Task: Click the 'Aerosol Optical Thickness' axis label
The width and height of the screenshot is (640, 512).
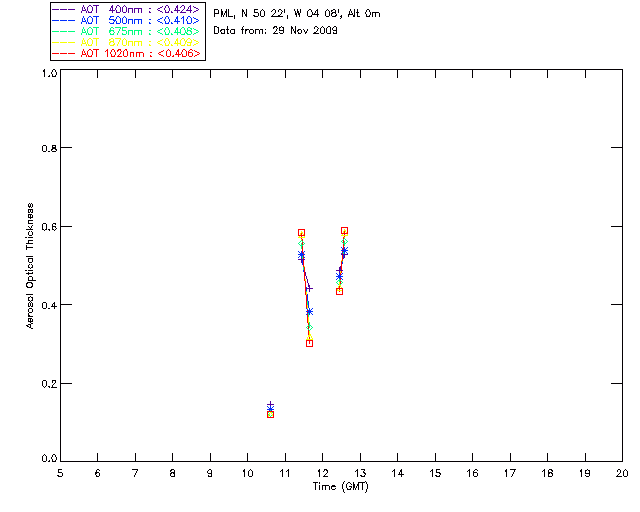Action: tap(30, 266)
